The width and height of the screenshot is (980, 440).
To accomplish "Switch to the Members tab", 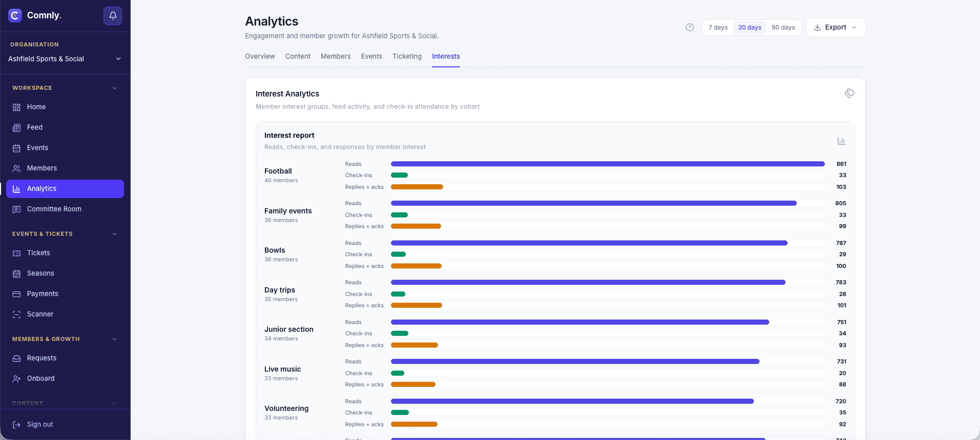I will (x=335, y=56).
